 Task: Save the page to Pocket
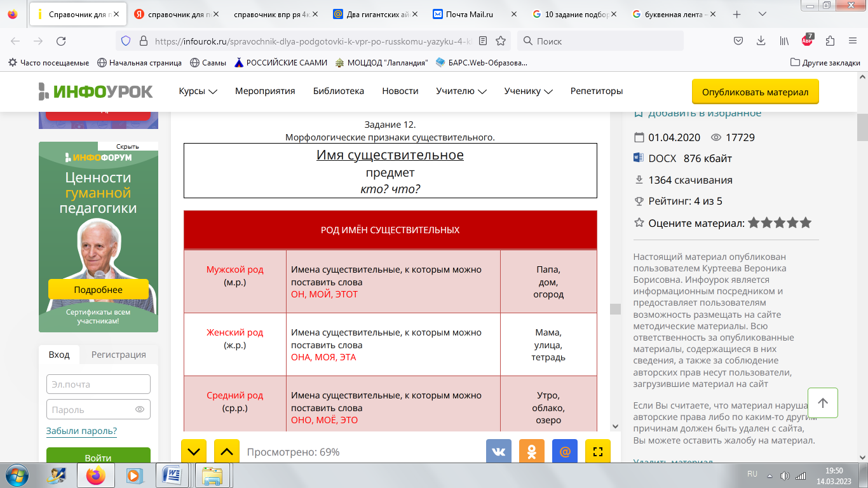(738, 41)
